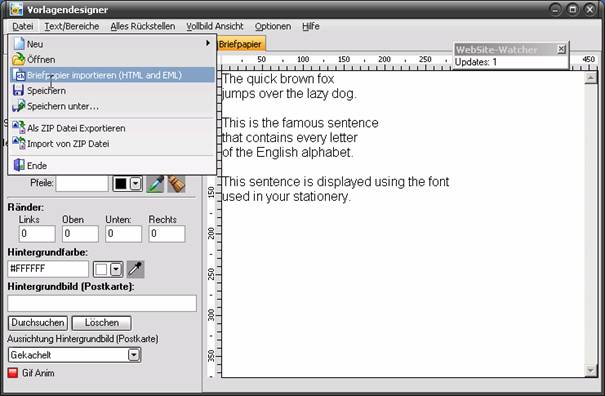605x396 pixels.
Task: Click the Briefpapier importieren icon
Action: (x=19, y=75)
